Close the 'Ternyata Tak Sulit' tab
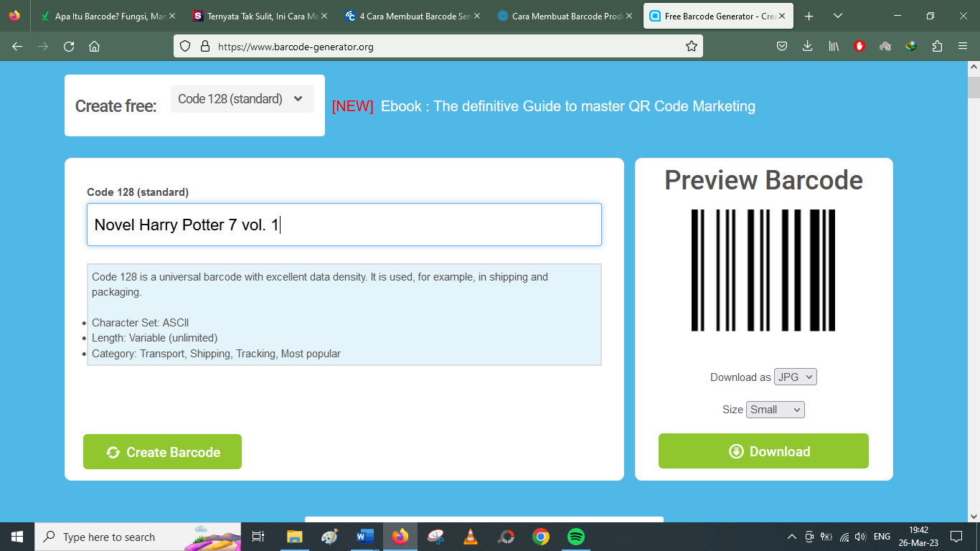This screenshot has height=551, width=980. 324,16
